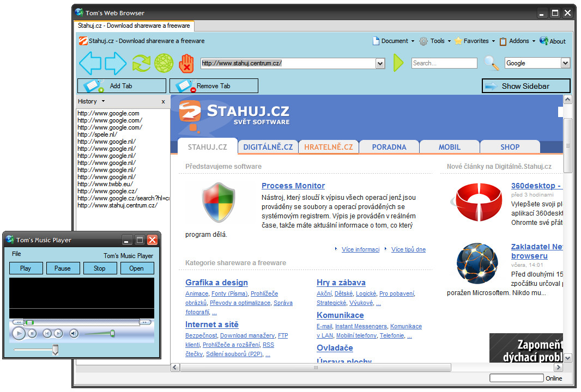Click into the Search... input field
Viewport: 581px width, 392px height.
point(444,63)
